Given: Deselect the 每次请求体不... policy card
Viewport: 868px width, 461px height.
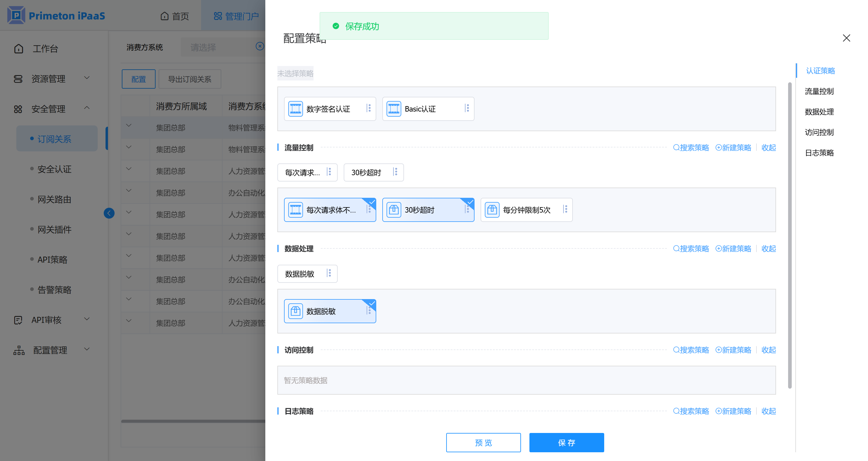Looking at the screenshot, I should tap(330, 210).
